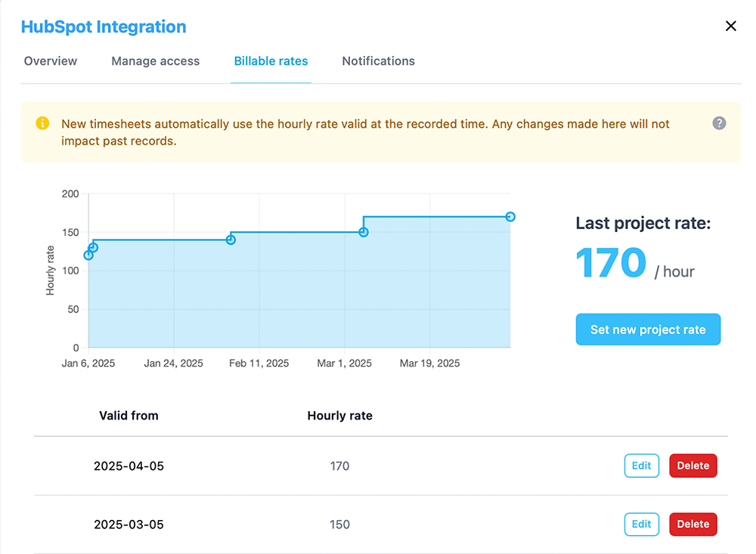Click the Hourly rate column header
The image size is (756, 554).
[340, 416]
